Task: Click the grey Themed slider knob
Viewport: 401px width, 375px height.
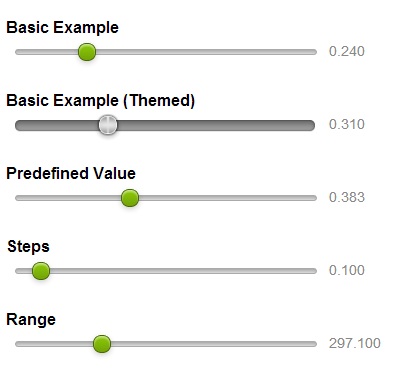Action: tap(108, 125)
